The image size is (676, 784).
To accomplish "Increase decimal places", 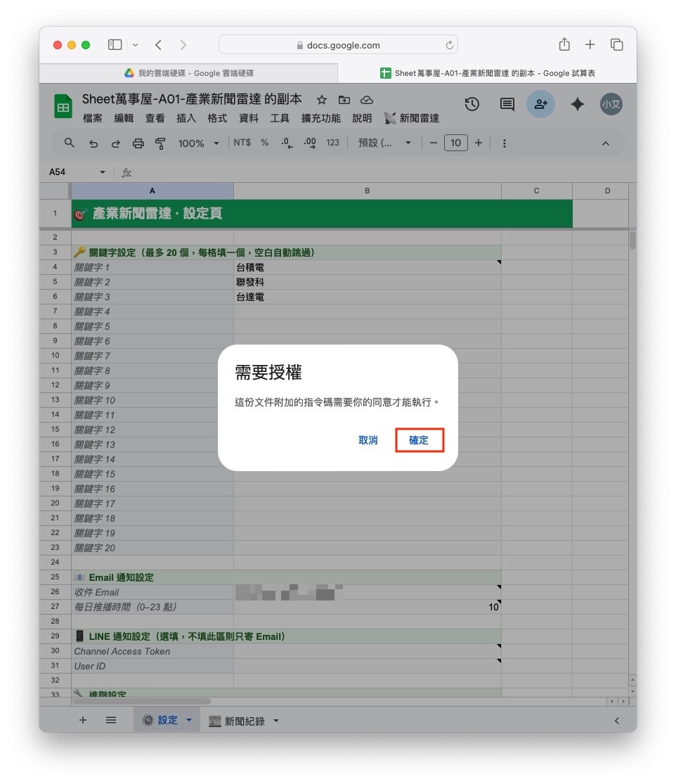I will [x=310, y=143].
